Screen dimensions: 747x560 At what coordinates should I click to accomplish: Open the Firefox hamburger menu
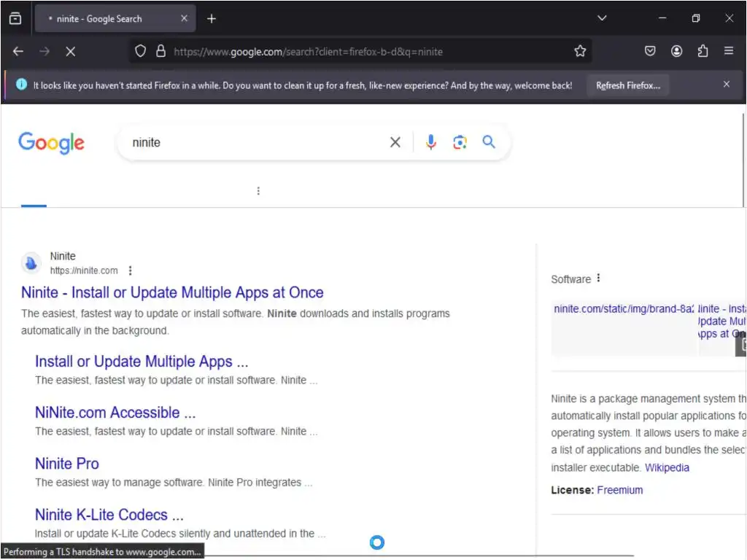(x=729, y=51)
